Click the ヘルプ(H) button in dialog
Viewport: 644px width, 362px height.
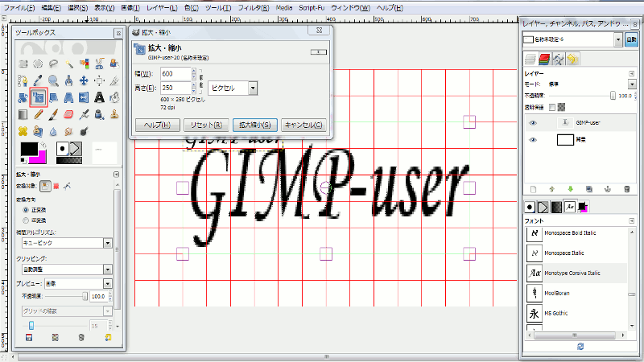[x=157, y=125]
